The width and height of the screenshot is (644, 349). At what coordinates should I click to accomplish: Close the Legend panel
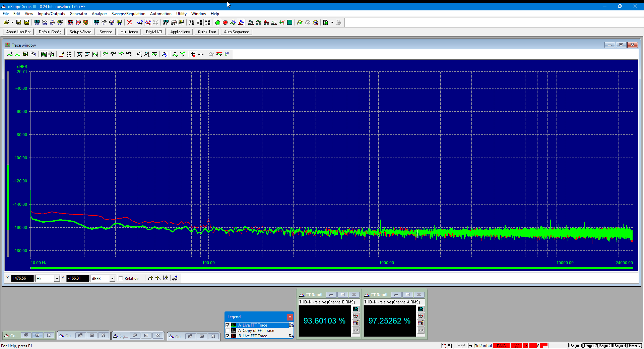click(x=290, y=317)
